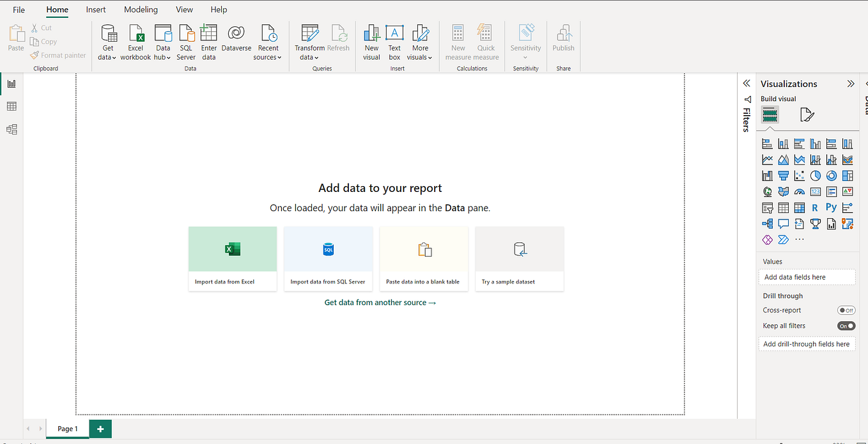Select the matrix visual
Image resolution: width=868 pixels, height=444 pixels.
tap(800, 207)
